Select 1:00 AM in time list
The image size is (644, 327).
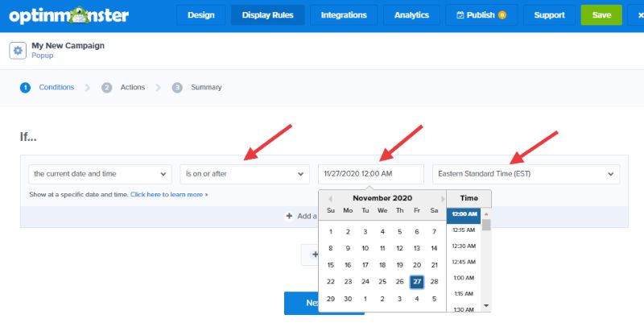tap(464, 278)
